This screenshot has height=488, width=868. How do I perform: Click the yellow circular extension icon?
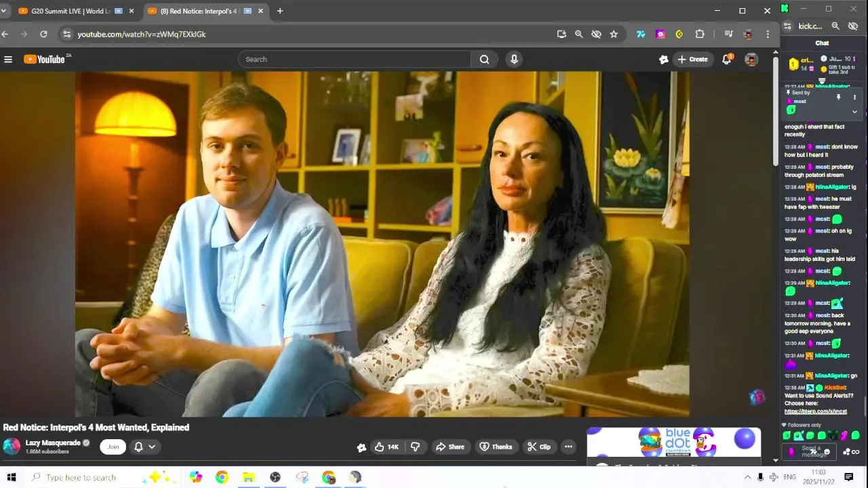(679, 34)
